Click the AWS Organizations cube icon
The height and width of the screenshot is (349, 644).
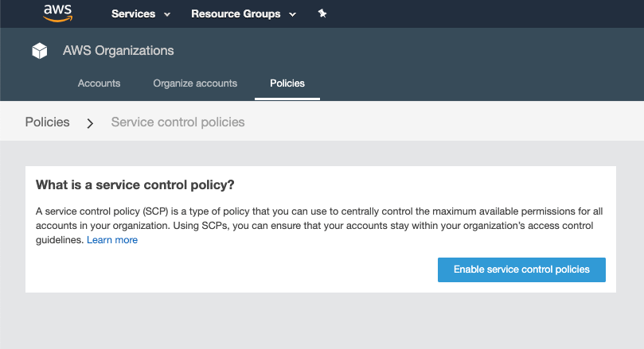pyautogui.click(x=40, y=51)
